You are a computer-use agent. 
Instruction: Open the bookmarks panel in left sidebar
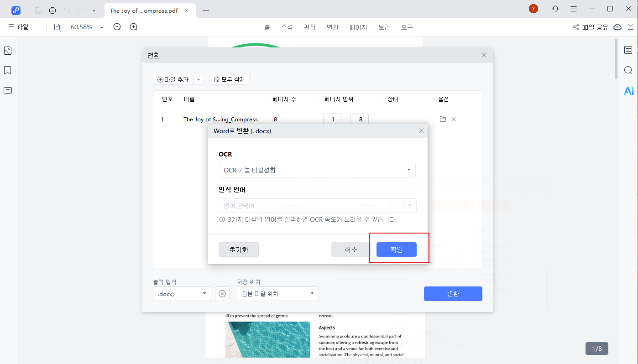7,71
